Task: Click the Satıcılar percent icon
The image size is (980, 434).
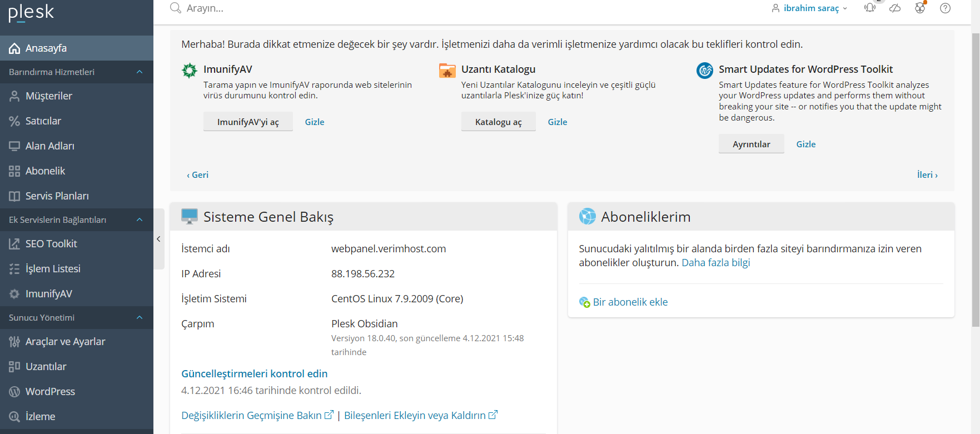Action: point(14,121)
